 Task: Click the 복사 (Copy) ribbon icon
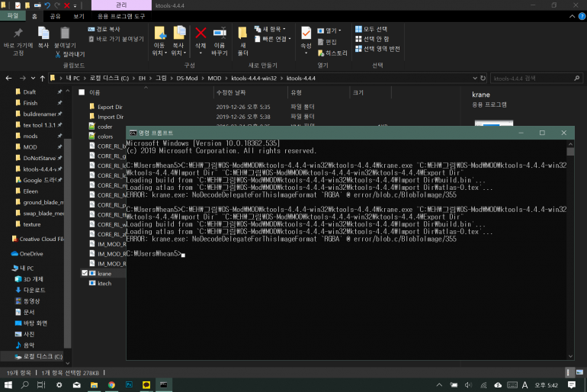coord(43,37)
